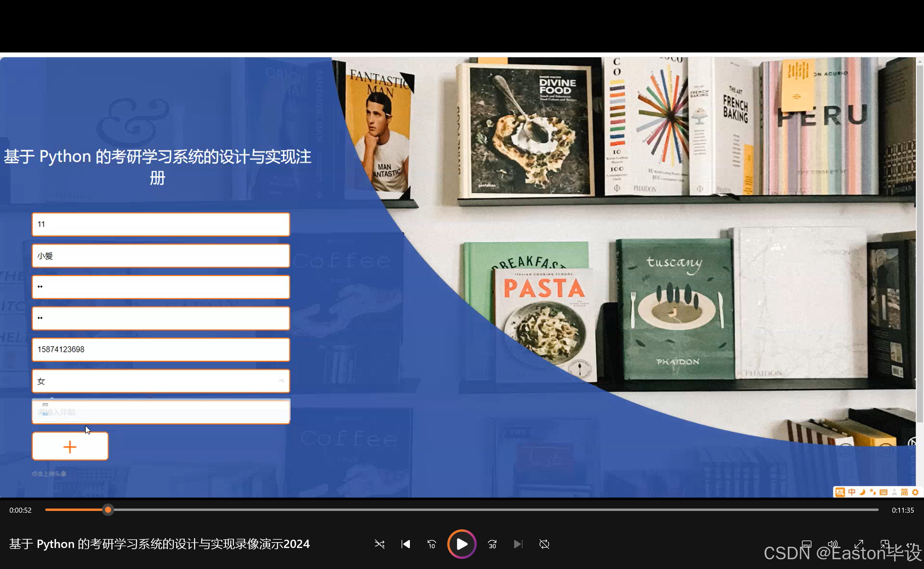Toggle Chinese/English input mode 中

852,492
